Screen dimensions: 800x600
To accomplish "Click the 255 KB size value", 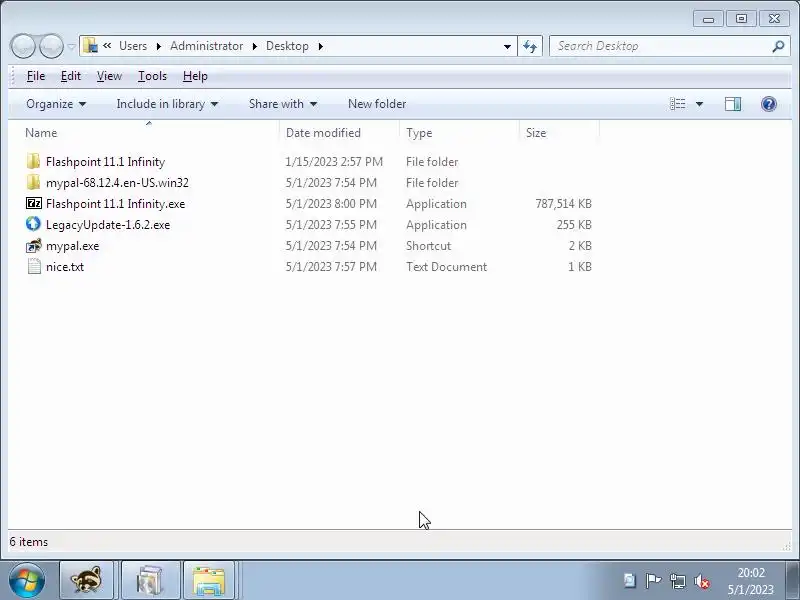I will pyautogui.click(x=574, y=224).
